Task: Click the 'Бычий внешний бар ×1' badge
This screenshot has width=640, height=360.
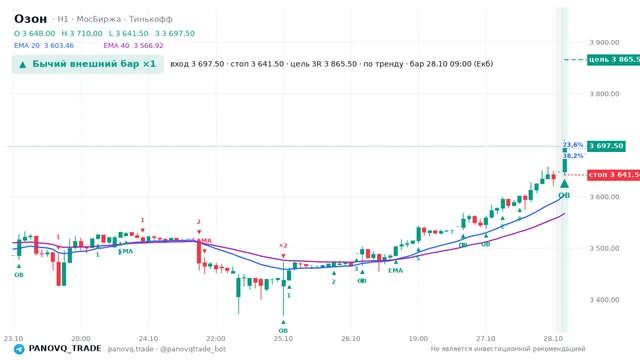Action: click(88, 64)
